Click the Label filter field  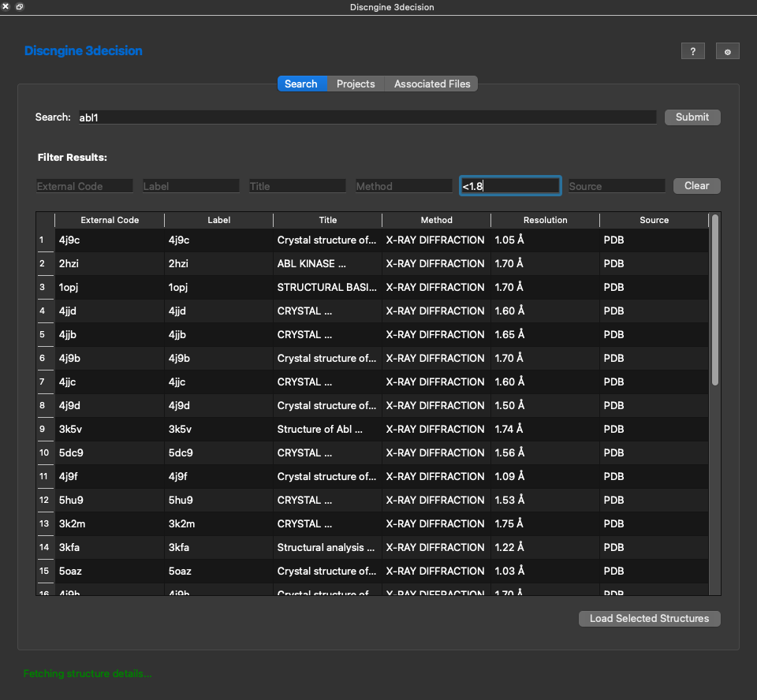[x=191, y=186]
